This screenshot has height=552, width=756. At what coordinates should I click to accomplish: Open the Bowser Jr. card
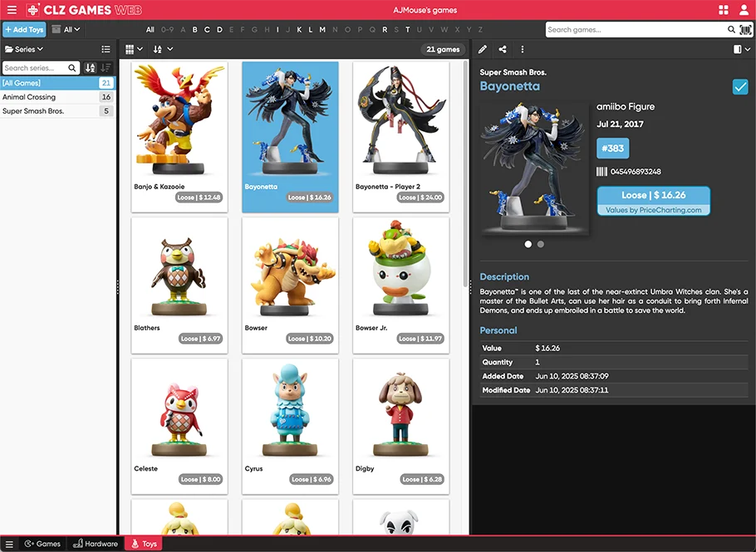point(401,286)
